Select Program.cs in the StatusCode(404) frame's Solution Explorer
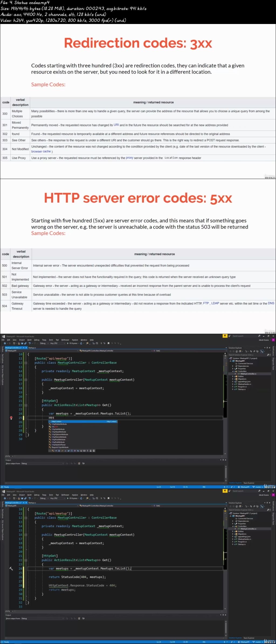This screenshot has height=644, width=276. click(242, 542)
